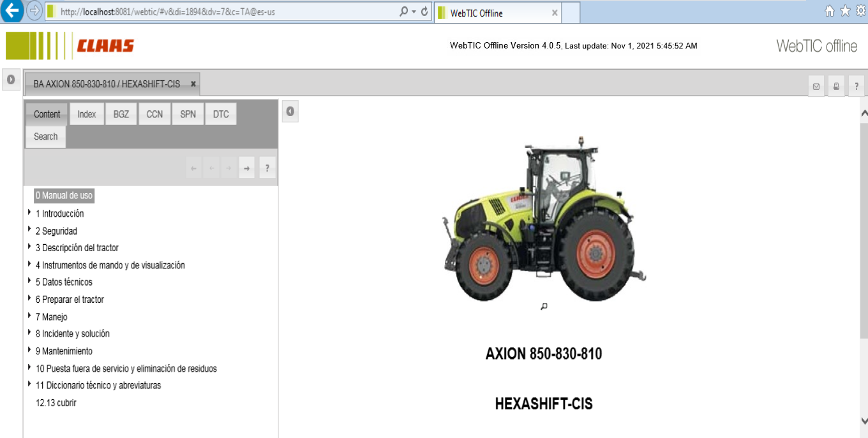Screen dimensions: 868x438
Task: Click the email envelope icon
Action: click(816, 86)
